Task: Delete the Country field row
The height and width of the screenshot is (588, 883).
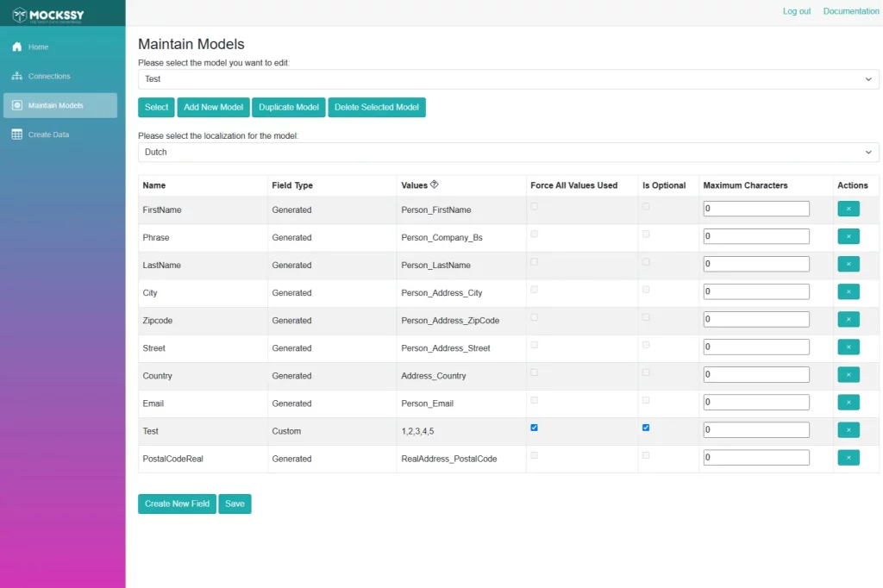Action: coord(849,374)
